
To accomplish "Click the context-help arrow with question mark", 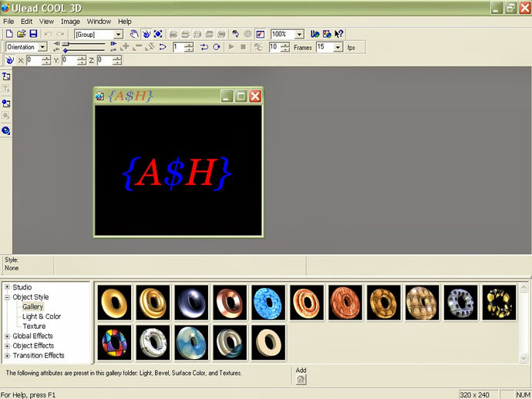I will coord(338,34).
